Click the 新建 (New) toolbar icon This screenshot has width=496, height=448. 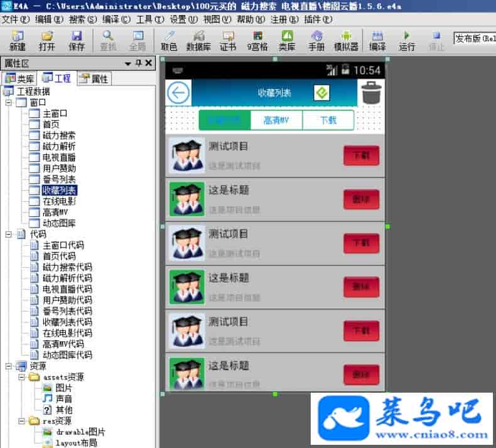(x=18, y=40)
